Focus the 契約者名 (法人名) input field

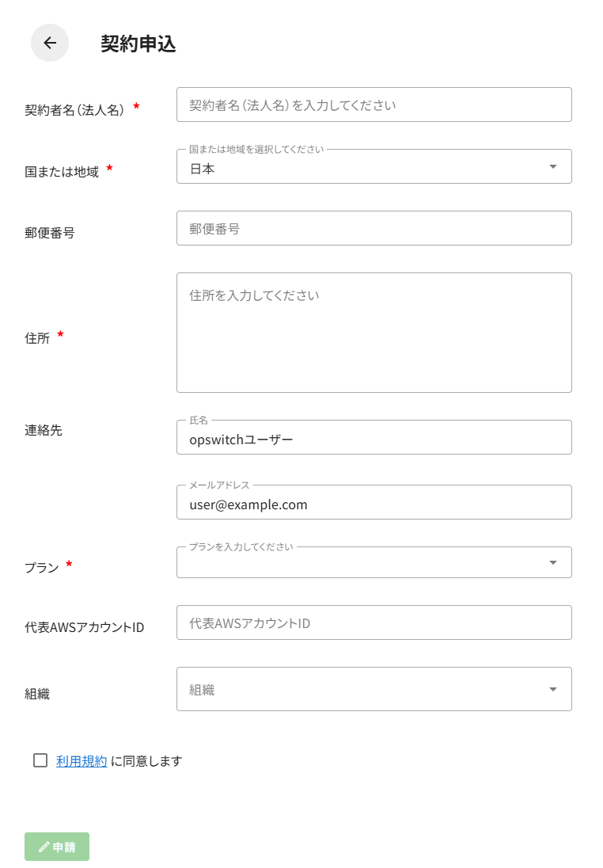(x=374, y=105)
